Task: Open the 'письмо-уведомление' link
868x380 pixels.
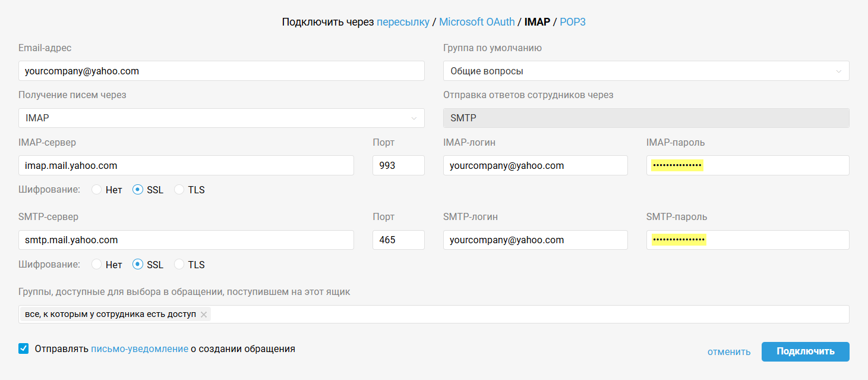Action: [x=140, y=349]
